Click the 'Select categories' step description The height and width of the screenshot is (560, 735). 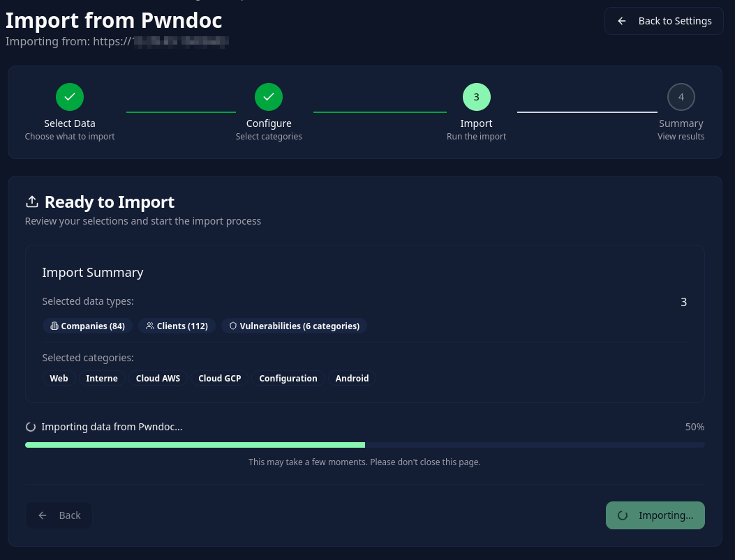(269, 137)
